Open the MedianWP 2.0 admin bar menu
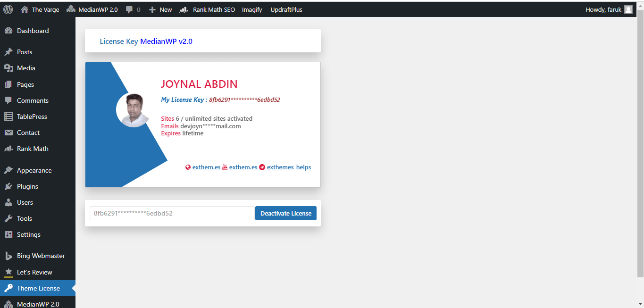This screenshot has height=308, width=644. (x=92, y=9)
